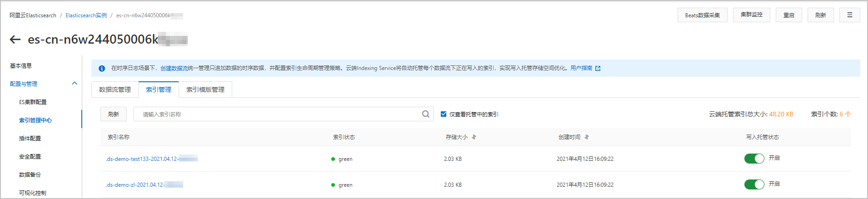Open 基本信息 in the sidebar
This screenshot has width=868, height=199.
pos(21,66)
